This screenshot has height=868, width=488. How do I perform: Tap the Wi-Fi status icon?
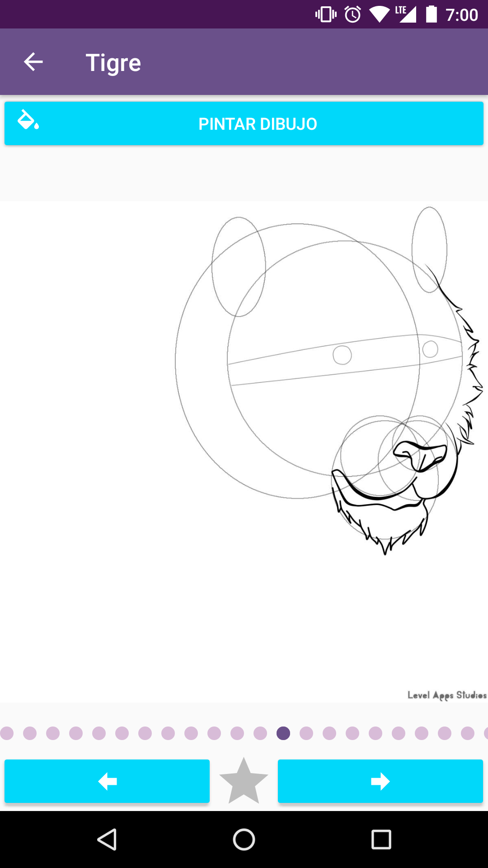coord(379,14)
